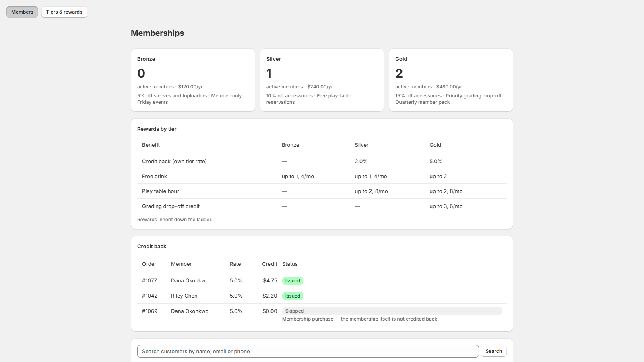Click Gold 'up to 2' free drink value
The width and height of the screenshot is (644, 362).
tap(438, 176)
